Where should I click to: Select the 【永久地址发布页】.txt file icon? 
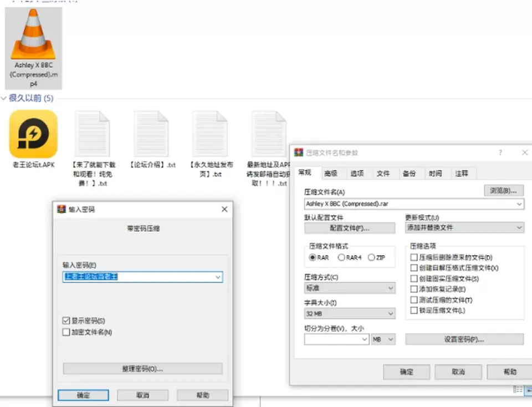click(x=211, y=134)
